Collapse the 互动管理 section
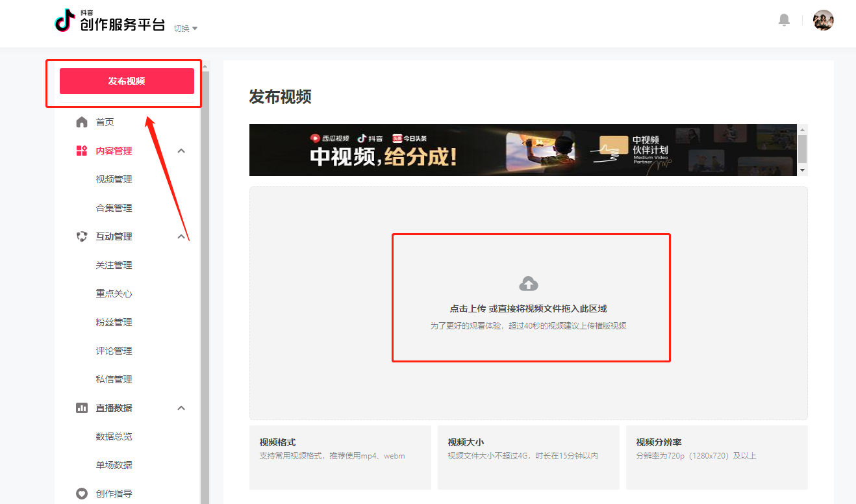856x504 pixels. tap(181, 236)
